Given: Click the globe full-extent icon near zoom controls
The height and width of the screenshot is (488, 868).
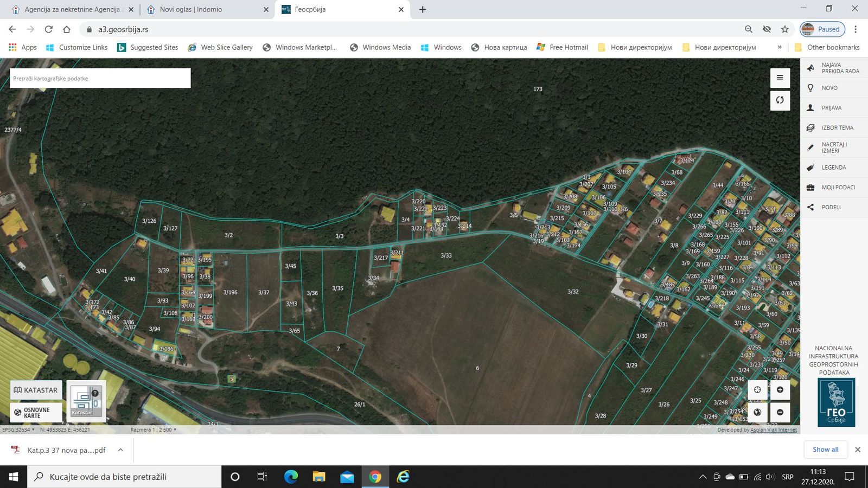Looking at the screenshot, I should pyautogui.click(x=757, y=412).
